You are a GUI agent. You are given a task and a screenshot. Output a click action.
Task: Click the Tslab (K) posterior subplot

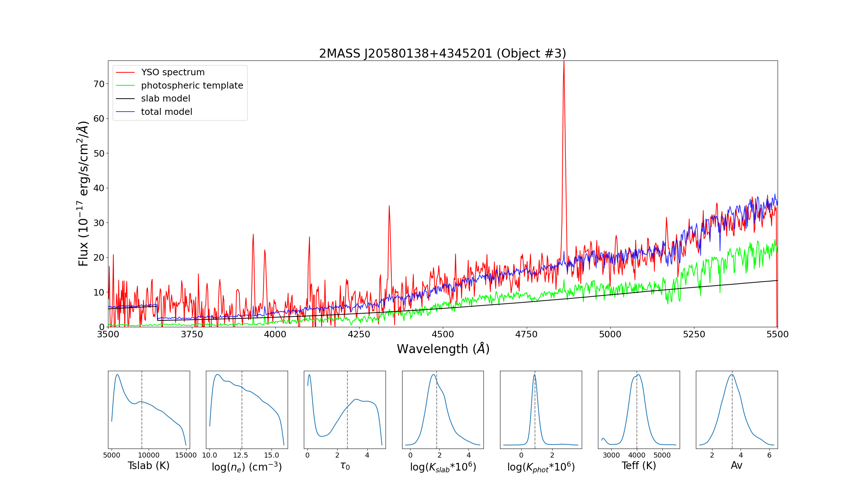click(149, 410)
